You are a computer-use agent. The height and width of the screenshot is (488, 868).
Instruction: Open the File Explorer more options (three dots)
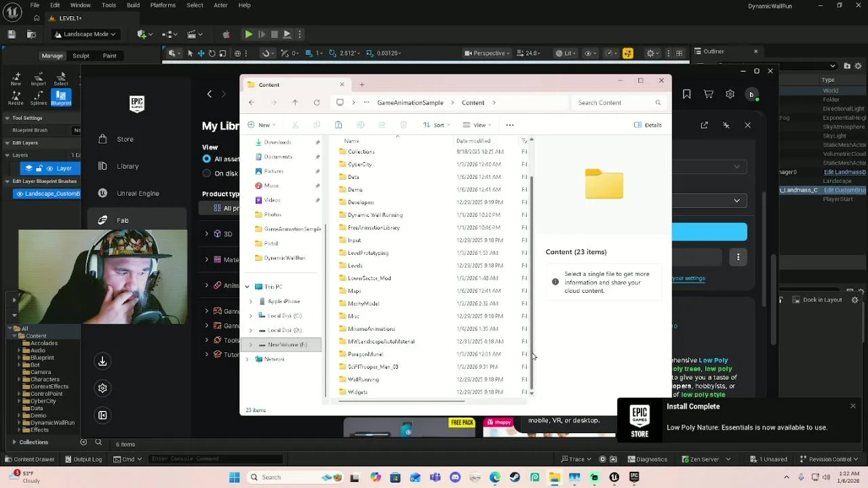(510, 125)
